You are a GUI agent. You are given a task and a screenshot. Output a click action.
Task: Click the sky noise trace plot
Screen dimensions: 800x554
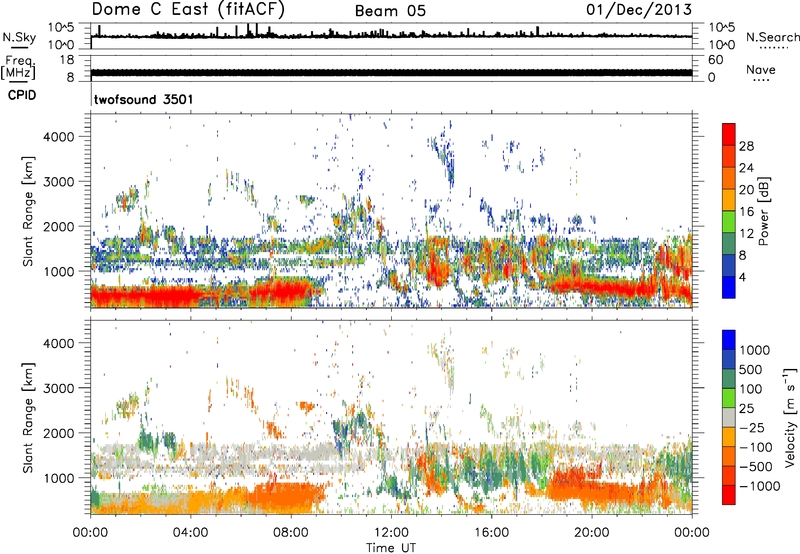click(x=391, y=36)
